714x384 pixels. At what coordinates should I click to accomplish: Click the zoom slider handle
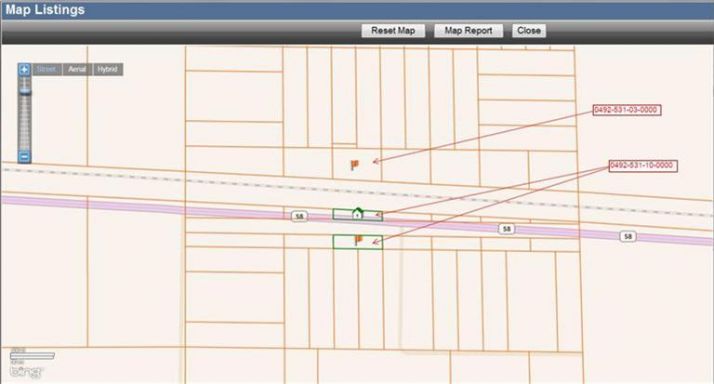coord(24,92)
